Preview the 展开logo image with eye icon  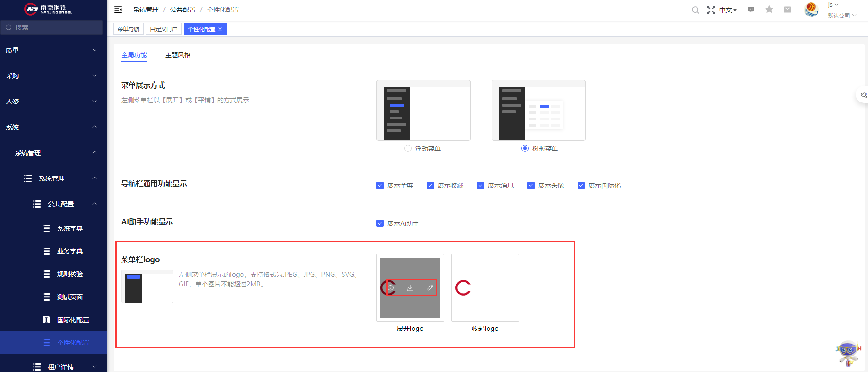click(x=391, y=288)
